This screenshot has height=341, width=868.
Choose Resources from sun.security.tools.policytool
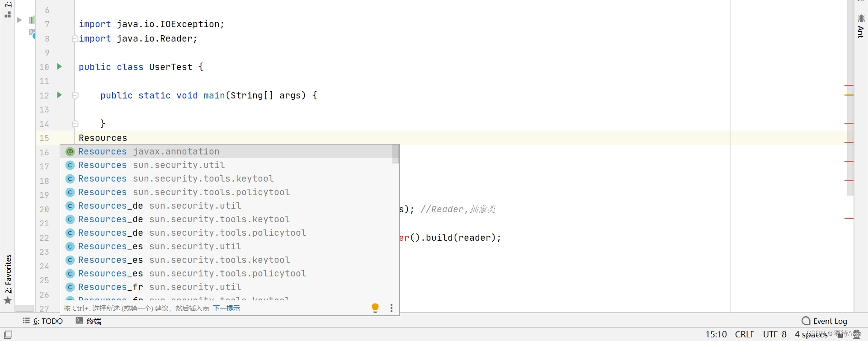coord(226,192)
